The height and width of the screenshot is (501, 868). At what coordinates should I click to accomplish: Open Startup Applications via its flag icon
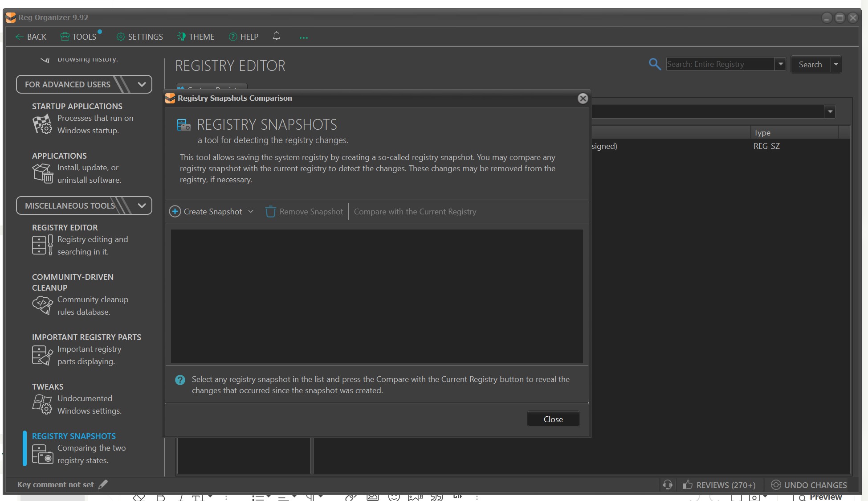point(42,124)
